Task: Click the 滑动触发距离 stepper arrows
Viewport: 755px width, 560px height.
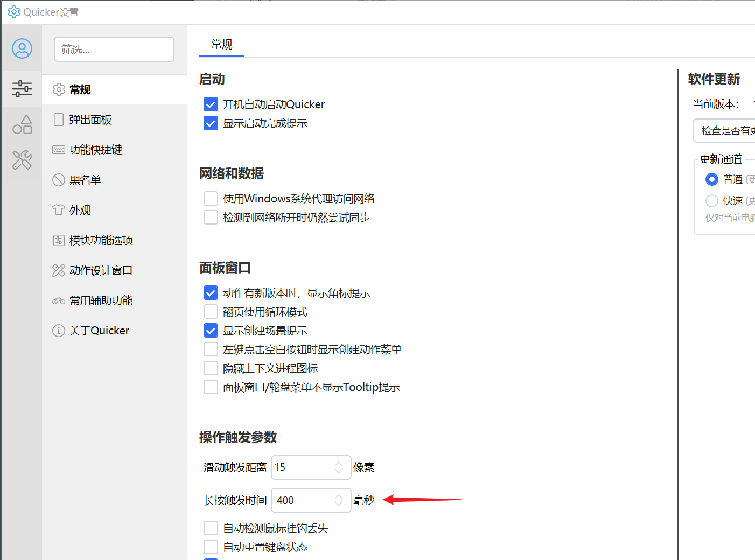Action: [x=339, y=467]
